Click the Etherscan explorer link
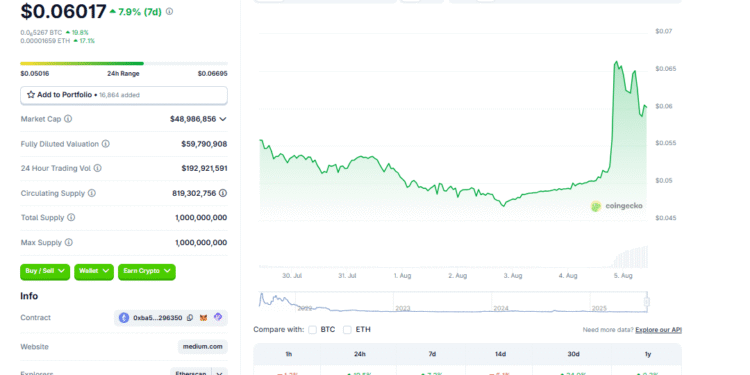The image size is (750, 375). (190, 373)
